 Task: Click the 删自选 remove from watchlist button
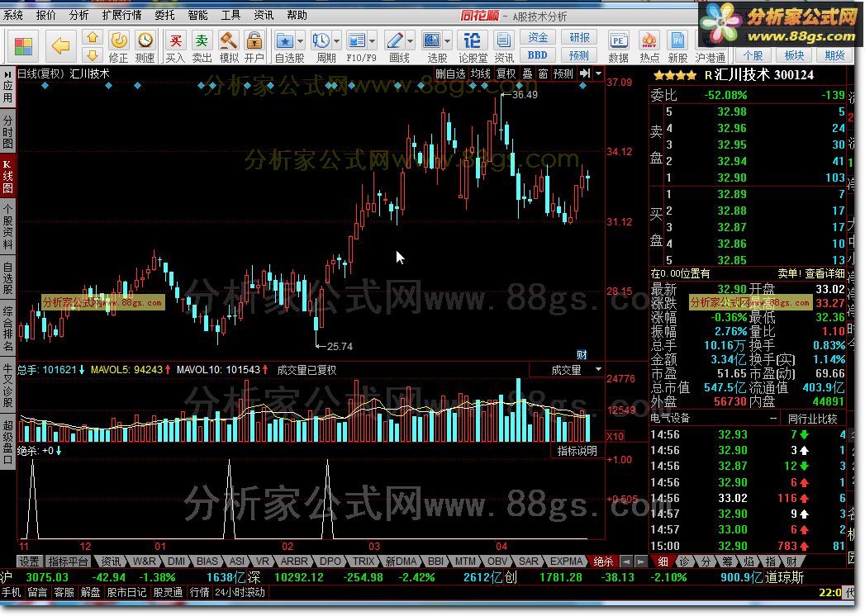(451, 73)
